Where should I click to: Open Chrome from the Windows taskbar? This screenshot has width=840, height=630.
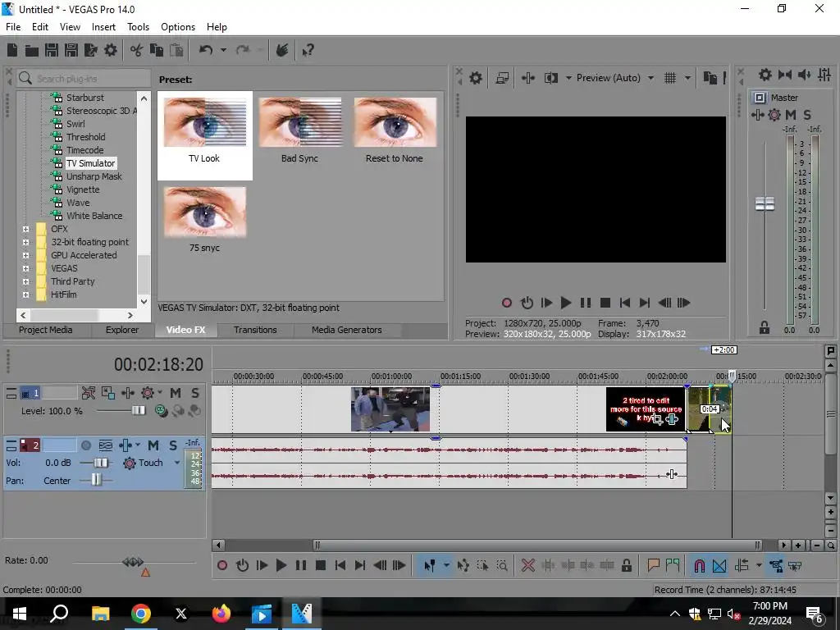(140, 614)
